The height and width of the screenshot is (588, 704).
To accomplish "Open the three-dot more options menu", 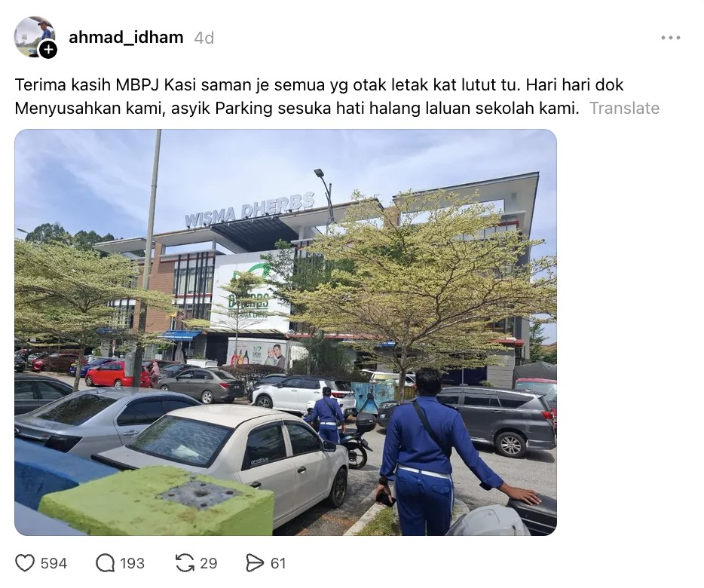I will tap(670, 38).
